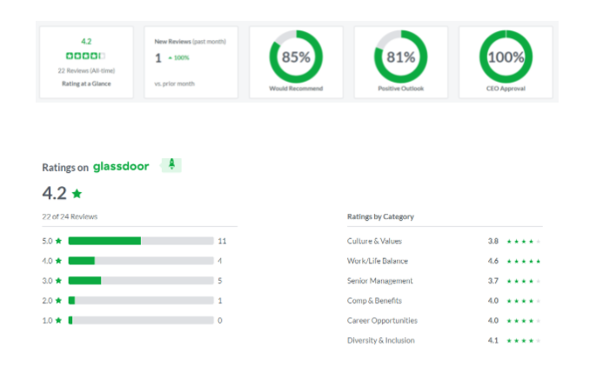Image resolution: width=602 pixels, height=379 pixels.
Task: Click the star icon next to 1.0
Action: 58,320
